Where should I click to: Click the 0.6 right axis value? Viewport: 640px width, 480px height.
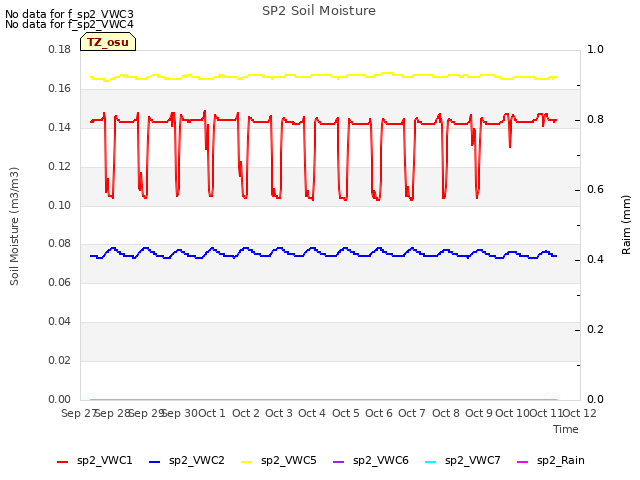tap(595, 190)
